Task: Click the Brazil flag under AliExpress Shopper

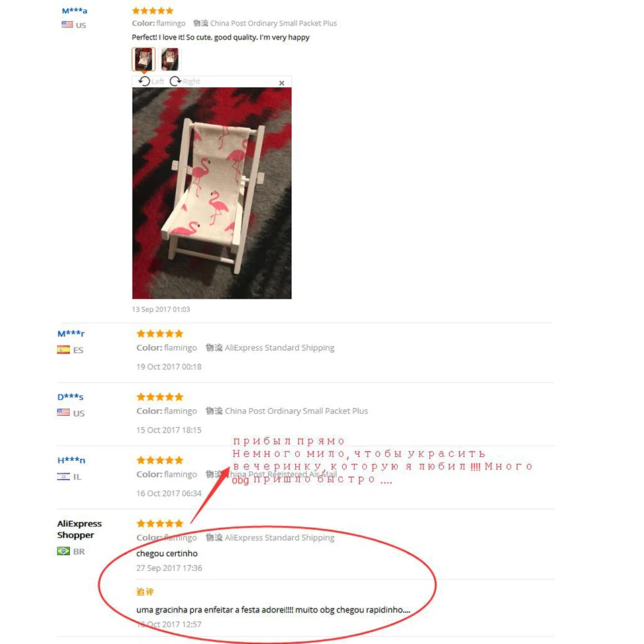Action: [63, 551]
